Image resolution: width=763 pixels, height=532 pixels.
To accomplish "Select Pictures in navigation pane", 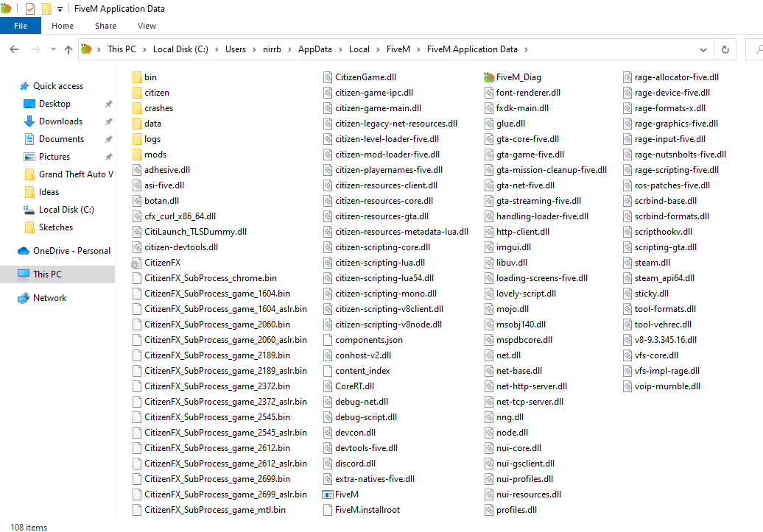I will pyautogui.click(x=54, y=157).
